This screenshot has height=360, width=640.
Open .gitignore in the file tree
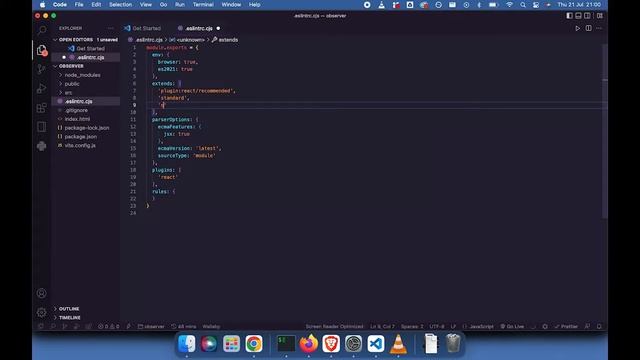(76, 110)
